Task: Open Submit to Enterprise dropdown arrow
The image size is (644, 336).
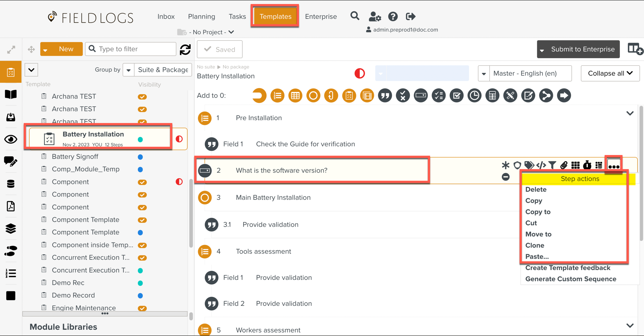Action: tap(542, 50)
